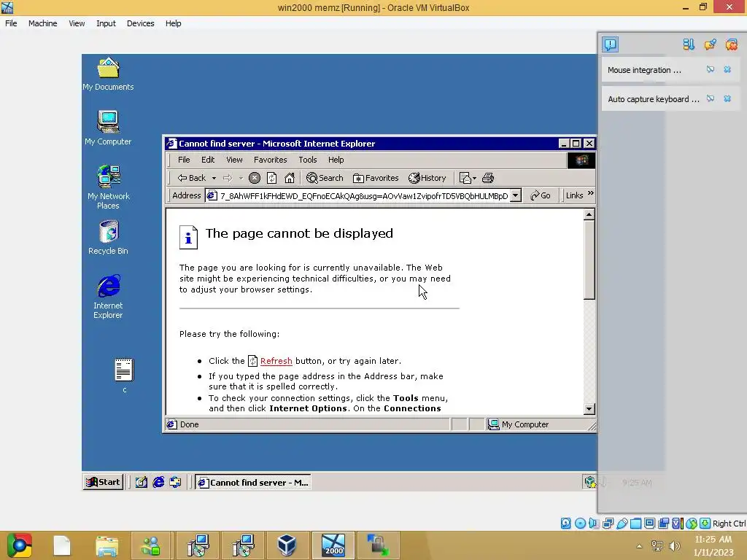Viewport: 747px width, 560px height.
Task: Click the Go button
Action: pos(541,195)
